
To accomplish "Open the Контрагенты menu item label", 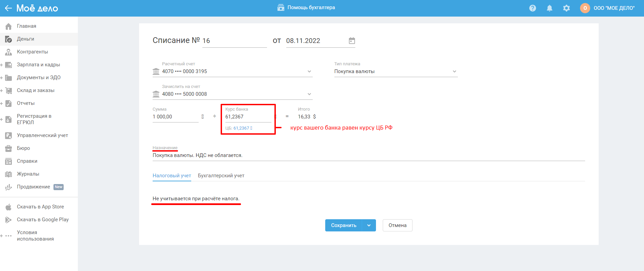I will [32, 52].
